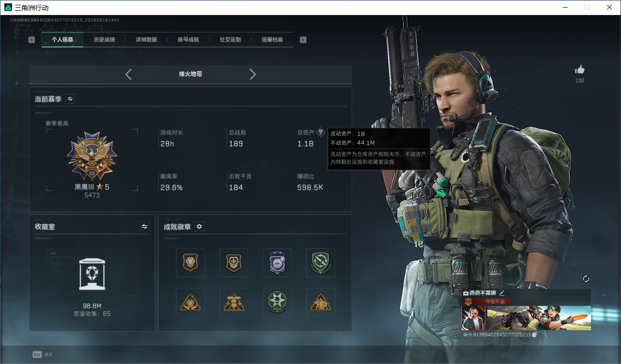Click the 图鉴收集: 65 text
The width and height of the screenshot is (621, 364).
click(x=92, y=314)
